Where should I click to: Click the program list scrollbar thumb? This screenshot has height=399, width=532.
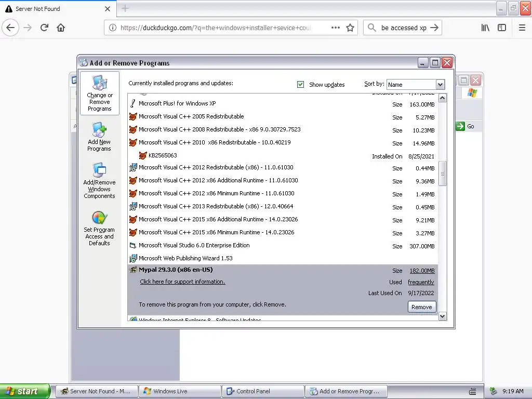tap(443, 174)
